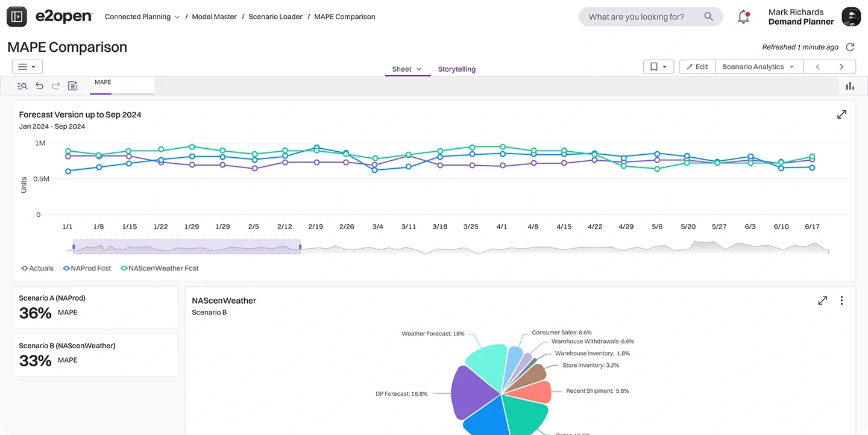Screen dimensions: 868x435
Task: Open the bookmarks dropdown
Action: pyautogui.click(x=658, y=67)
